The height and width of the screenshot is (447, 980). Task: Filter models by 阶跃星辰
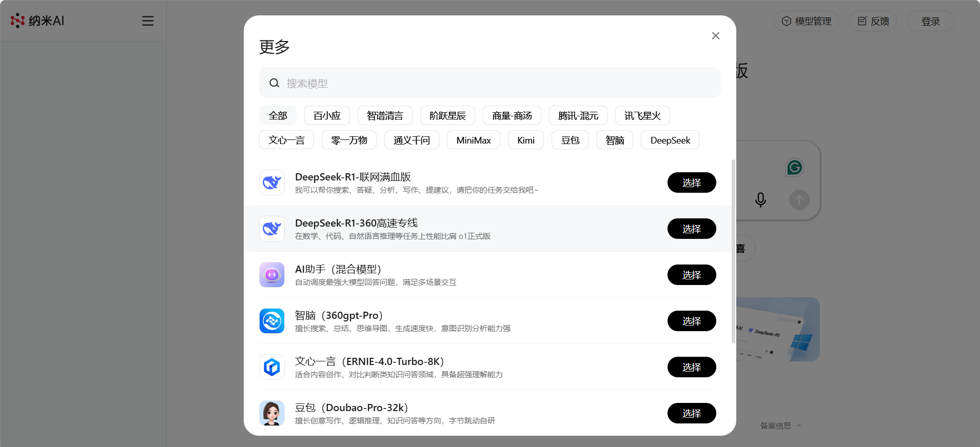[447, 115]
